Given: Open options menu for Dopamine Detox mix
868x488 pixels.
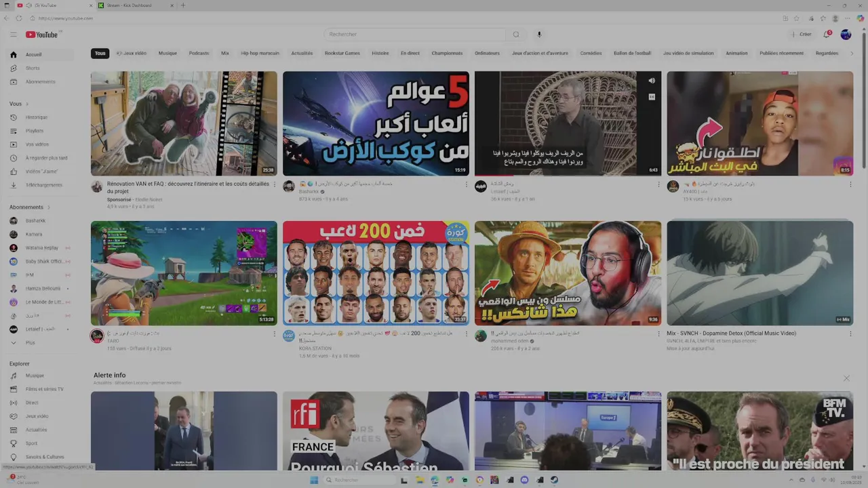Looking at the screenshot, I should click(x=850, y=333).
